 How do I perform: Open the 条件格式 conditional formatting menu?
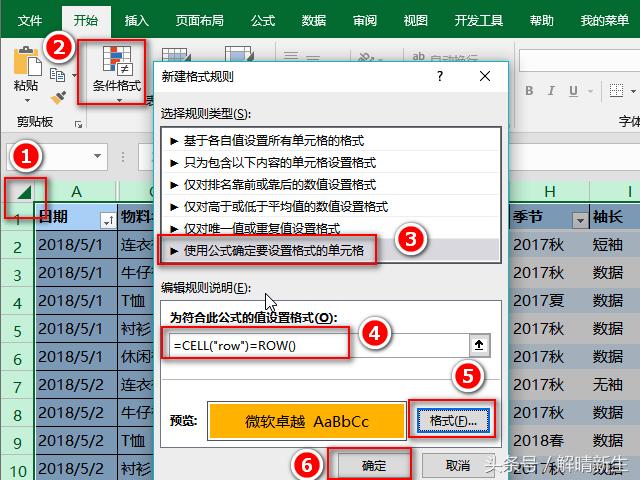(116, 73)
